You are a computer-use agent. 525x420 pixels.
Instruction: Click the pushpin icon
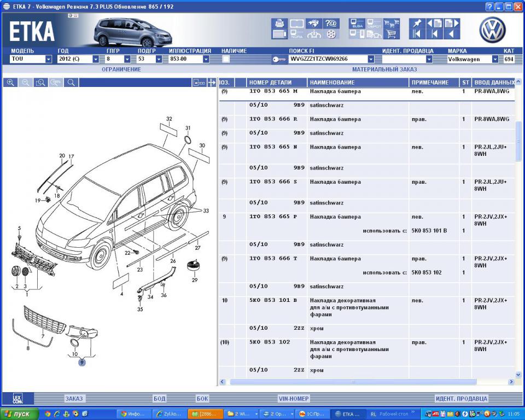(417, 24)
